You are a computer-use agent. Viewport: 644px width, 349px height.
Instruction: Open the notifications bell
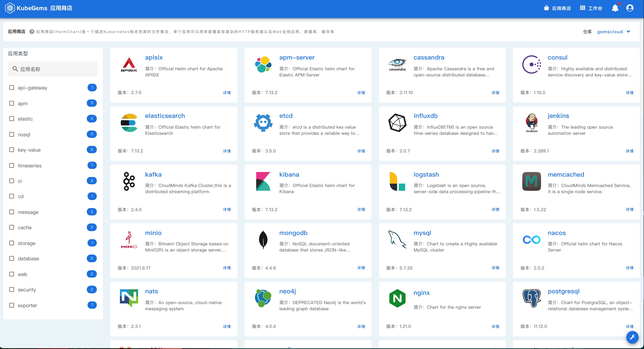pos(615,8)
